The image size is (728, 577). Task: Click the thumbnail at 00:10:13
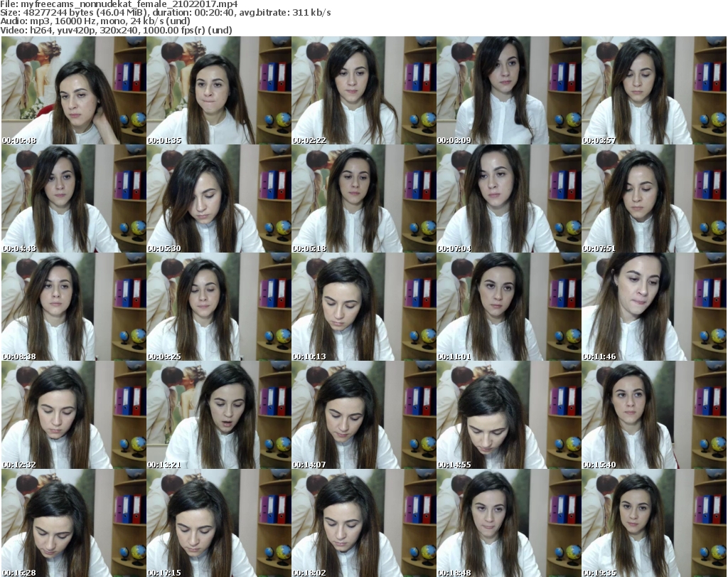364,307
